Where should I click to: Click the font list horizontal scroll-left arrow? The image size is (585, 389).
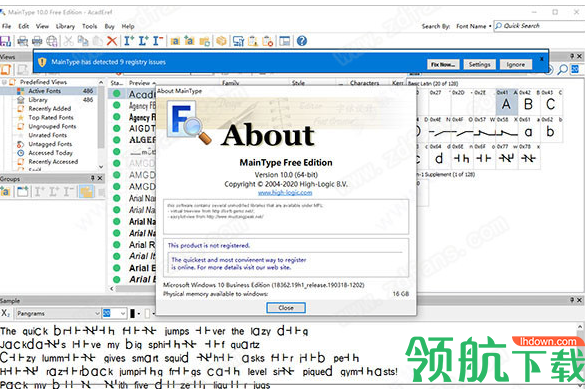[x=112, y=289]
